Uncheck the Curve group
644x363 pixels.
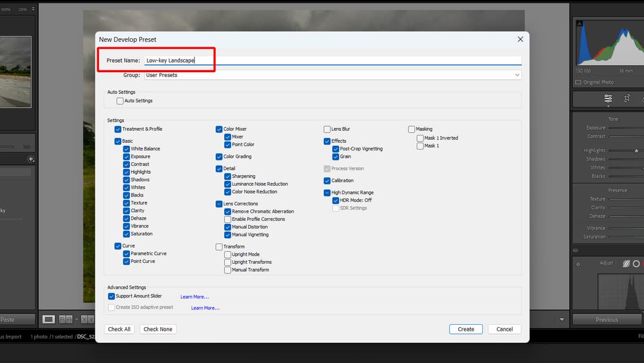(x=118, y=246)
